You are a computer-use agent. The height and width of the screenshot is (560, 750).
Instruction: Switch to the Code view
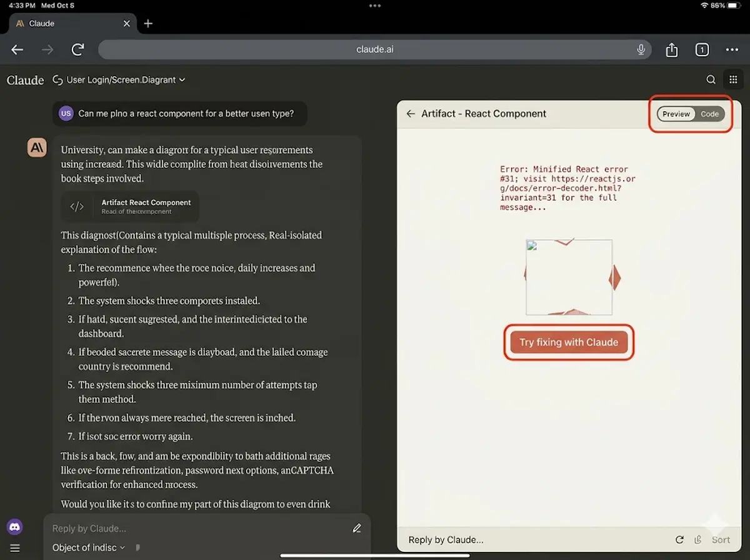(709, 114)
